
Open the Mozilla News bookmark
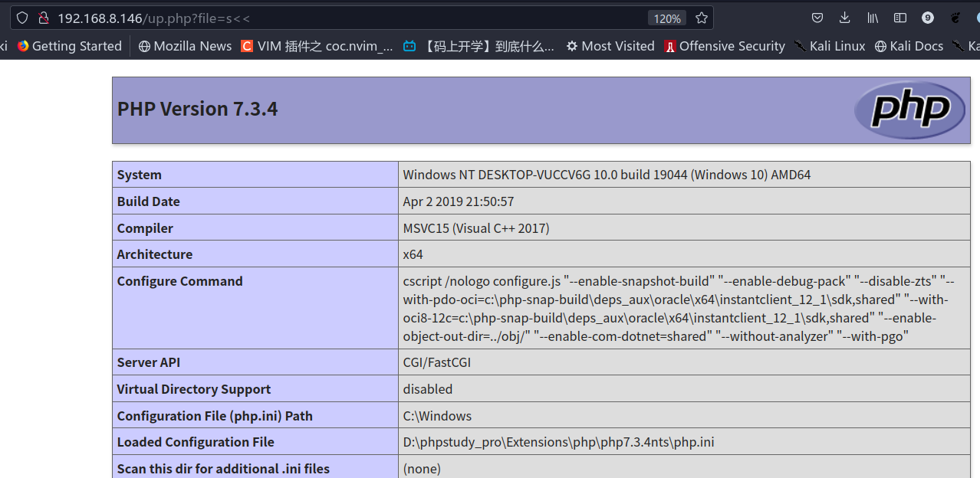(185, 46)
